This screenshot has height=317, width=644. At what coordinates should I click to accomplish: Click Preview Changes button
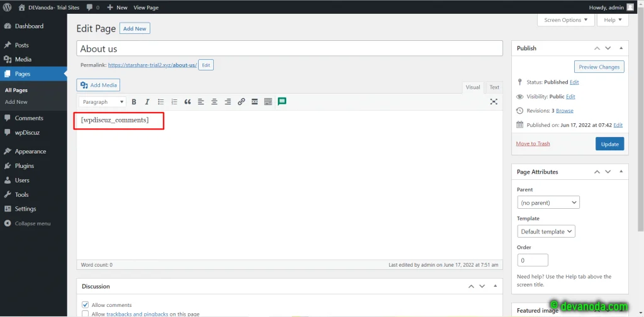pos(599,67)
